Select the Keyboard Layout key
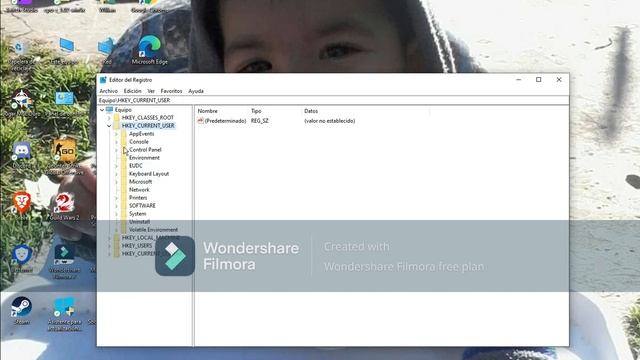Image resolution: width=640 pixels, height=360 pixels. click(149, 174)
